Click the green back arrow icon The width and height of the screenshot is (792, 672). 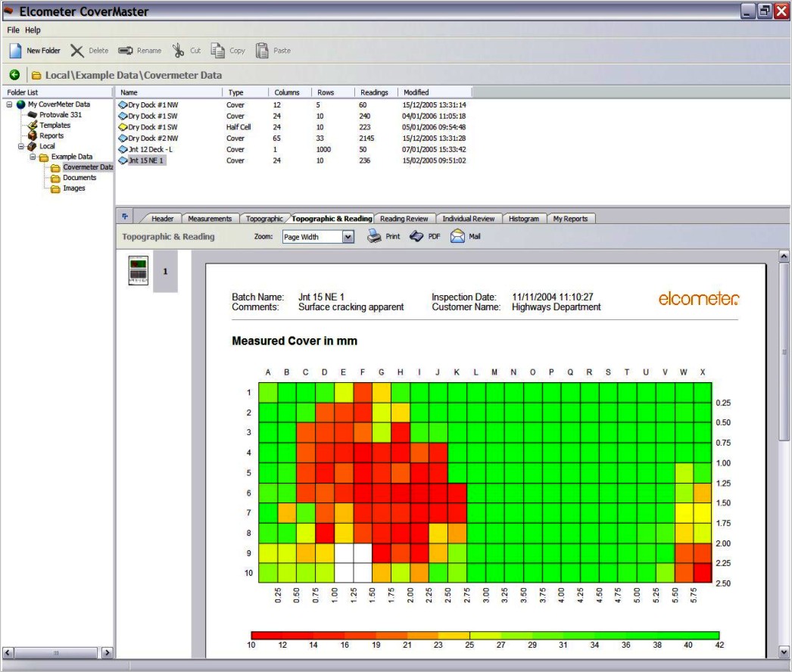point(14,75)
